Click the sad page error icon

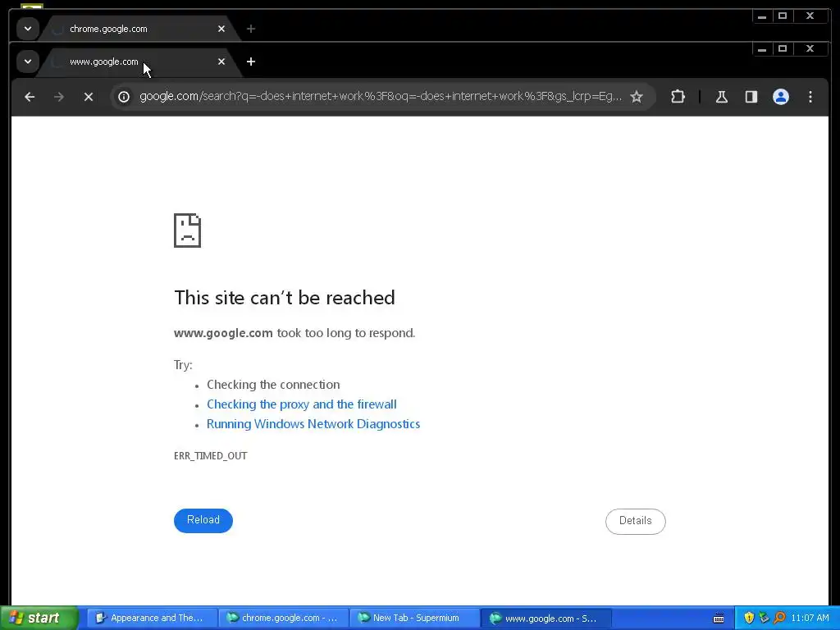pos(188,231)
